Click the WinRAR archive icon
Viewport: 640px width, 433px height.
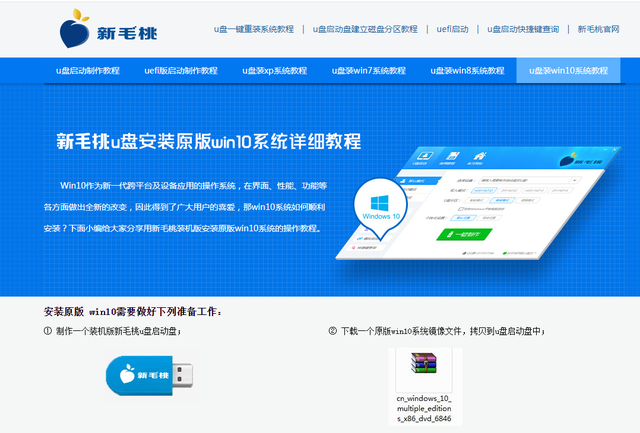pyautogui.click(x=424, y=363)
